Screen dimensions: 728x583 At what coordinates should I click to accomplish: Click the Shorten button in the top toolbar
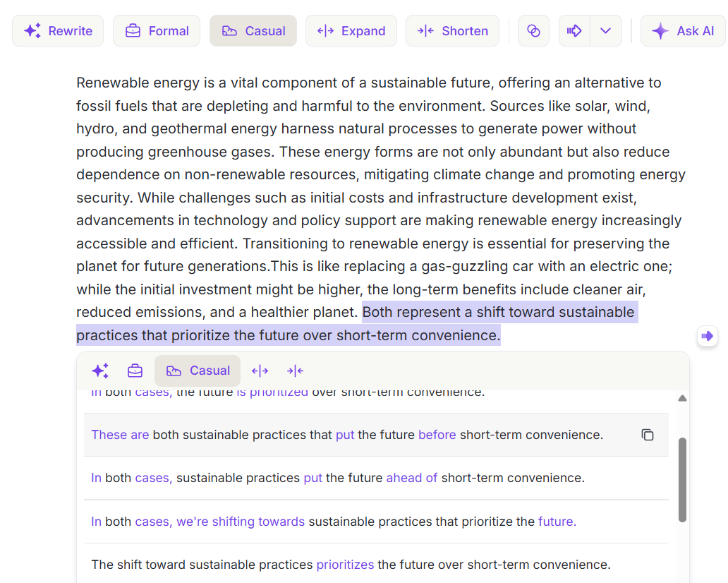452,31
